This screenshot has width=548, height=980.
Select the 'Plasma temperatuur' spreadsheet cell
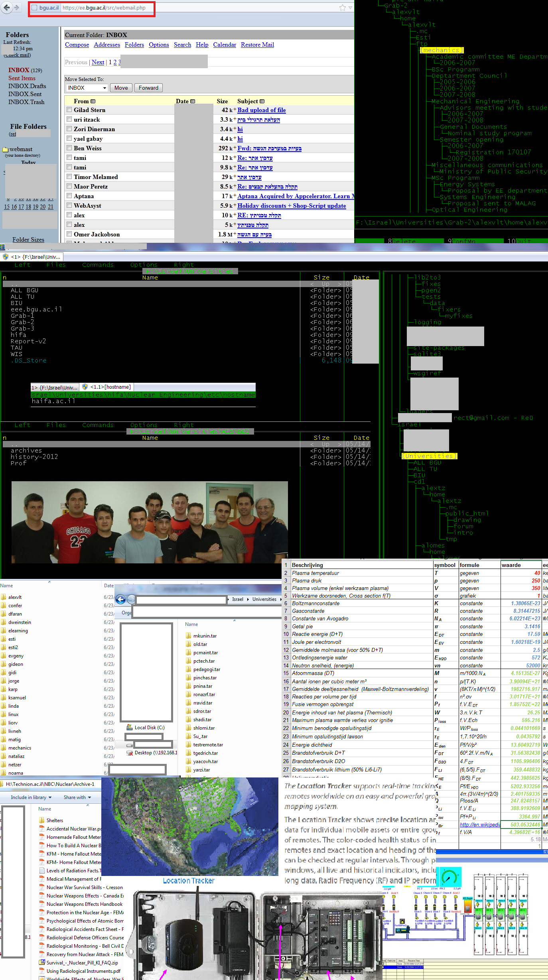point(361,573)
